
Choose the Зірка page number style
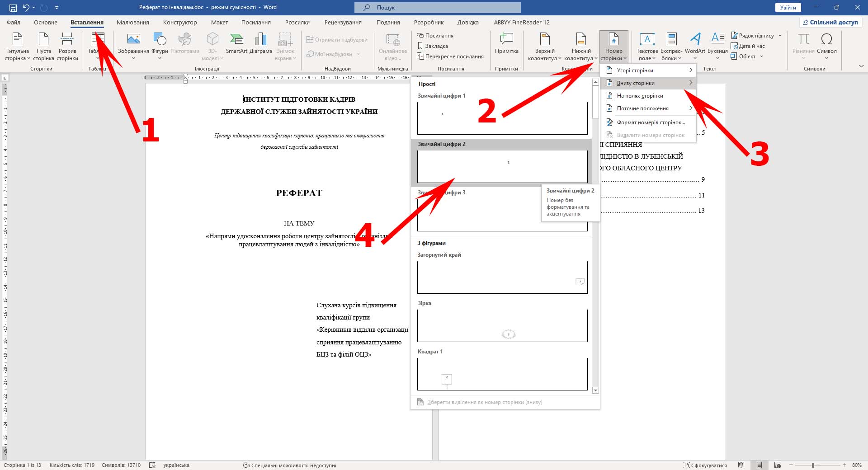[x=502, y=325]
